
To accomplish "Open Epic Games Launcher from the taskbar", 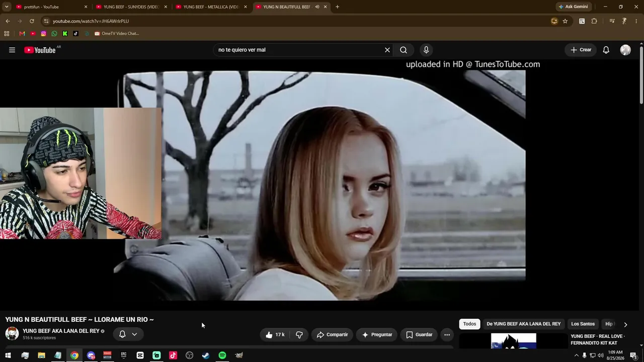I will pyautogui.click(x=123, y=355).
